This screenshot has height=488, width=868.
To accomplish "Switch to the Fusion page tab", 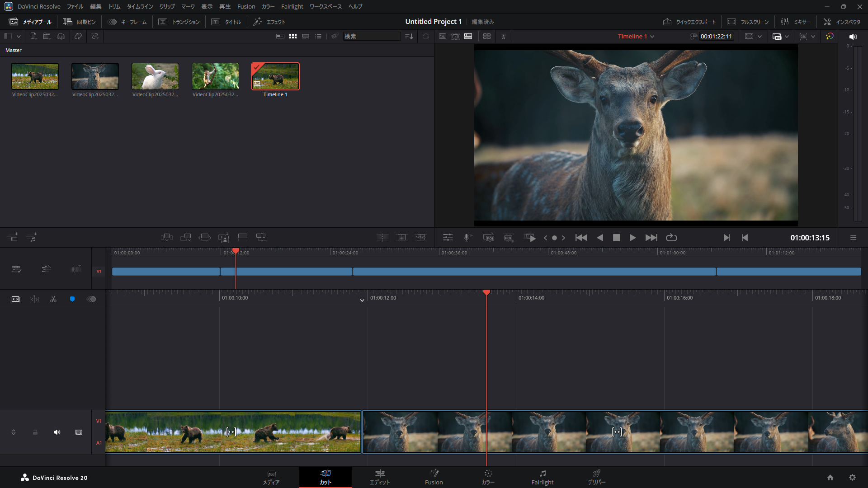I will tap(434, 477).
